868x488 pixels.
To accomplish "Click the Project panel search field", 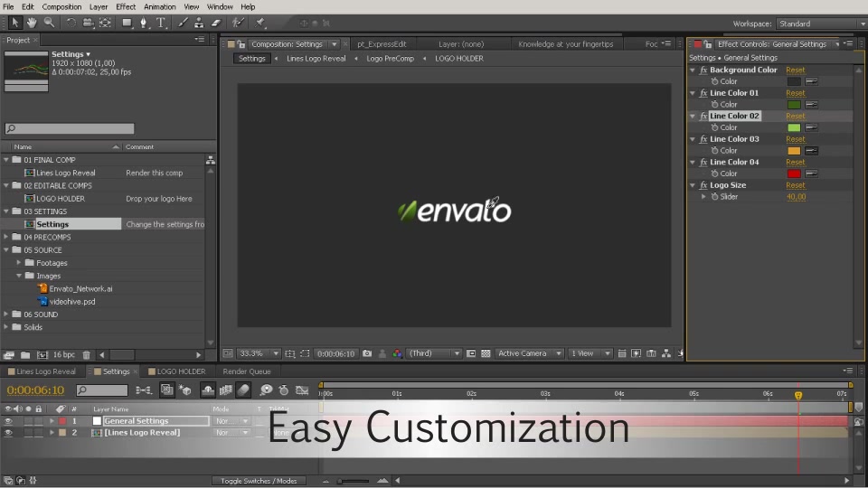I will (70, 128).
